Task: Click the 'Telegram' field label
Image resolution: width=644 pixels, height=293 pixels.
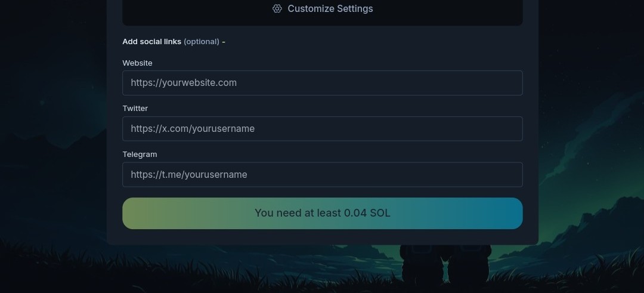Action: (x=140, y=155)
